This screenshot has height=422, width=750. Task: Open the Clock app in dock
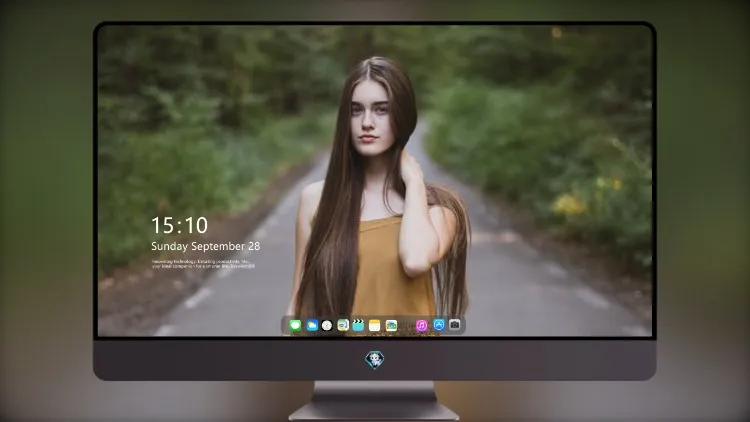[327, 325]
